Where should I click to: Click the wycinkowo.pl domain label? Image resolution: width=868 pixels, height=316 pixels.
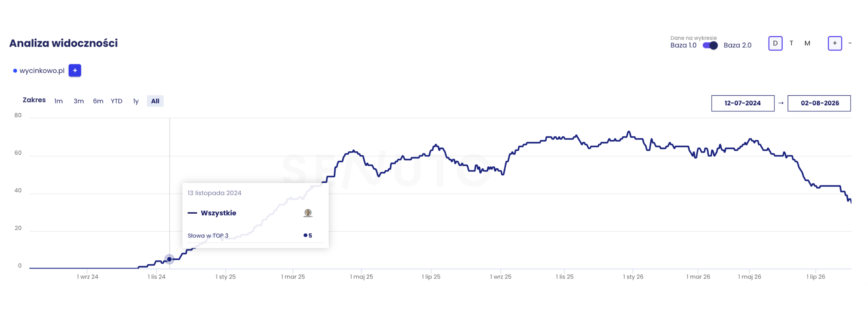coord(42,71)
